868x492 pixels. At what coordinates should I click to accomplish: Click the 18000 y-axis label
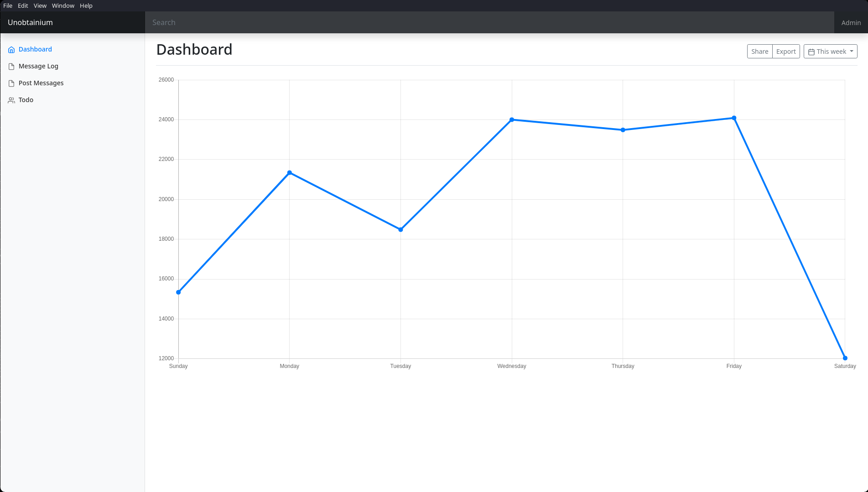(x=166, y=239)
